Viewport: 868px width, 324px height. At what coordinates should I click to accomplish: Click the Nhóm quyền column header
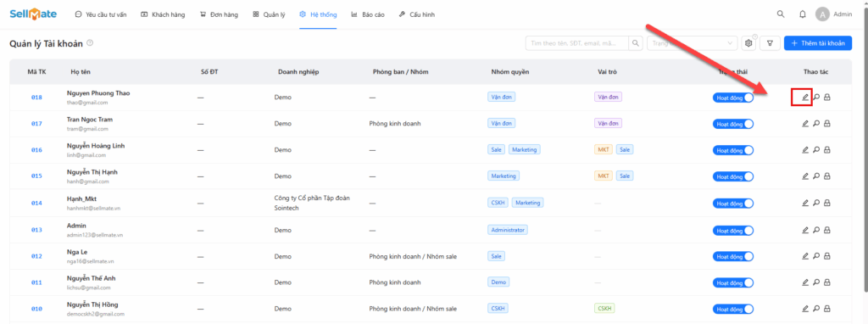[x=509, y=72]
